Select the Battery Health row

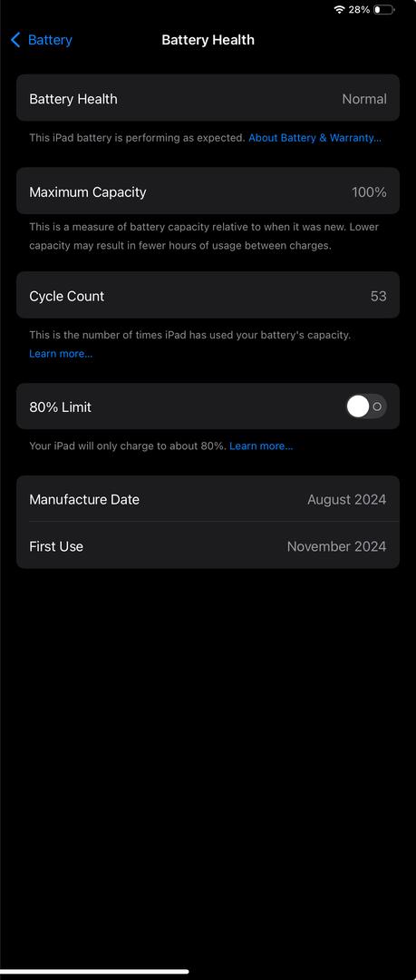coord(208,98)
